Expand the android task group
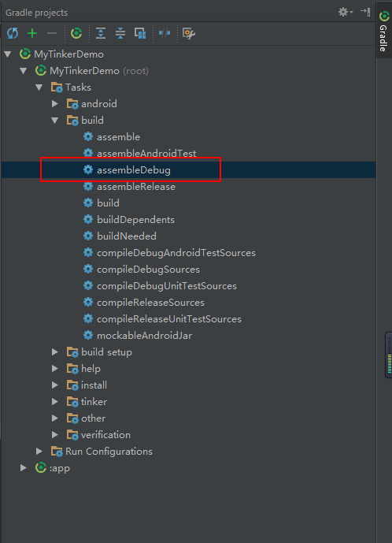Viewport: 392px width, 543px height. click(x=54, y=104)
